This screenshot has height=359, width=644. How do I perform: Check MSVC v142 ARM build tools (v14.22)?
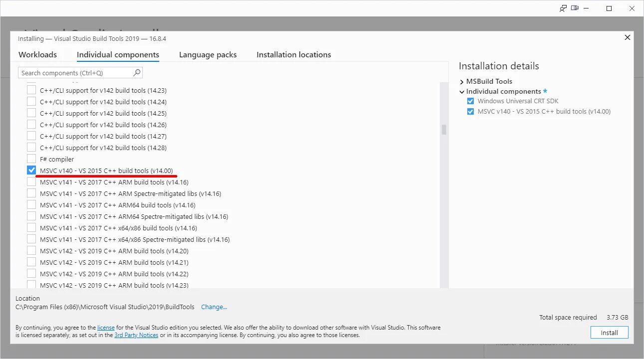pos(31,274)
